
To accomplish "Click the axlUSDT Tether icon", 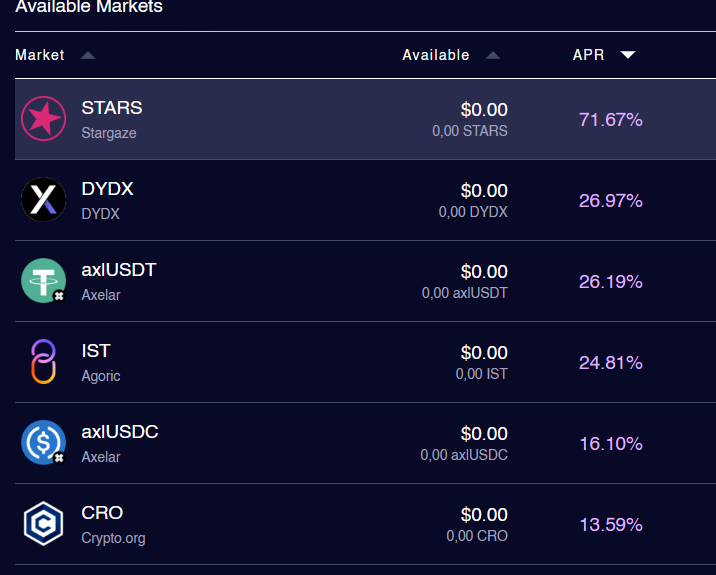I will coord(43,281).
